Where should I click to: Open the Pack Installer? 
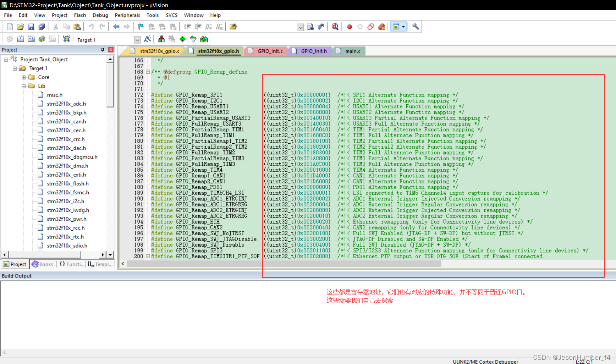pos(204,39)
